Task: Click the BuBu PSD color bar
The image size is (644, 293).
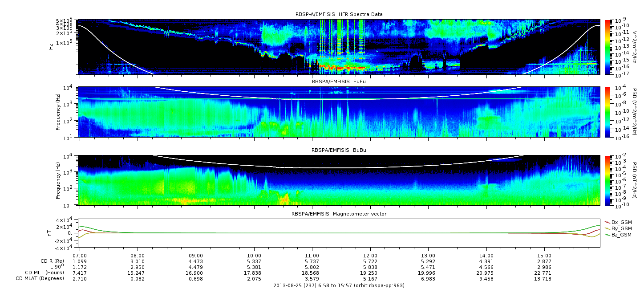Action: (608, 180)
